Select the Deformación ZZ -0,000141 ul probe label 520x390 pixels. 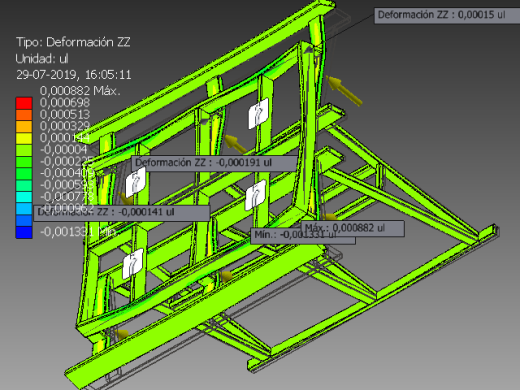[122, 212]
